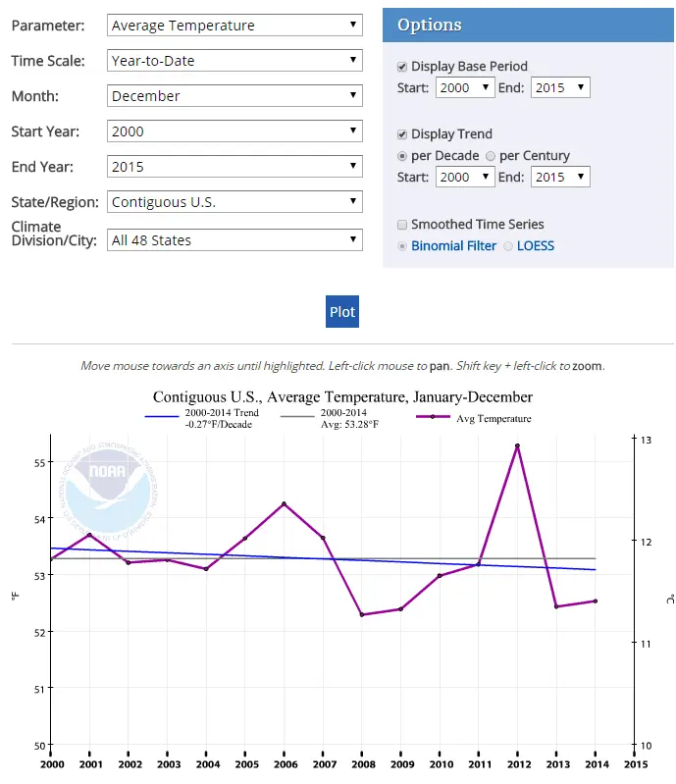The width and height of the screenshot is (676, 784).
Task: Open the Parameter dropdown
Action: [x=234, y=26]
